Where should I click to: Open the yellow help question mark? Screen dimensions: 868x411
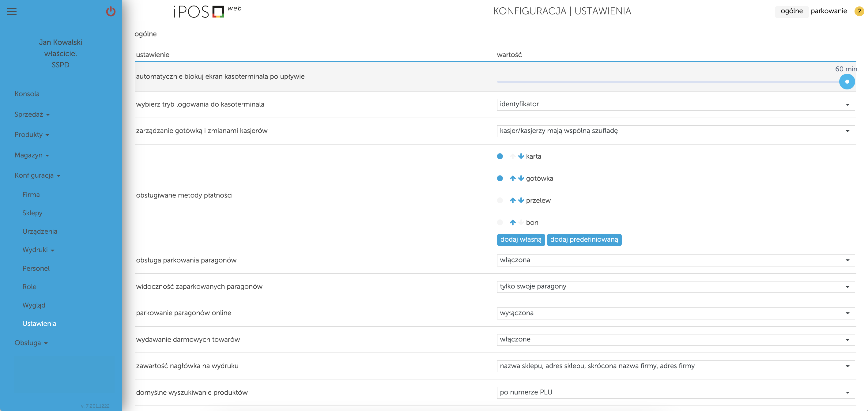click(859, 11)
